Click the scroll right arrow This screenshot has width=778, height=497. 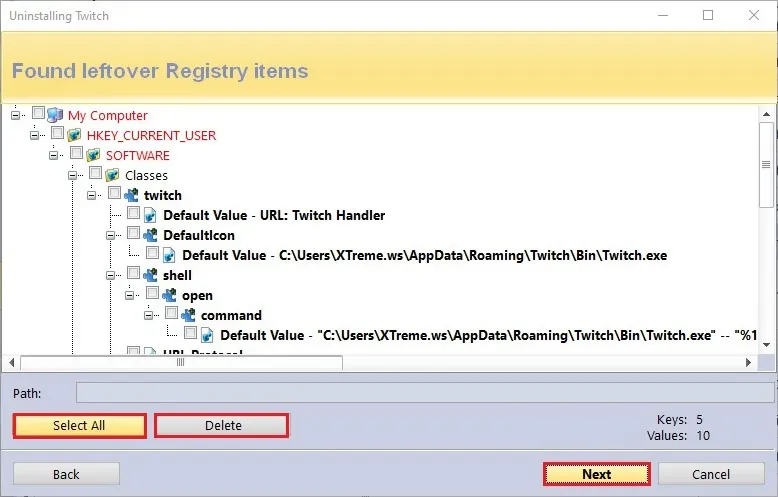pos(749,363)
